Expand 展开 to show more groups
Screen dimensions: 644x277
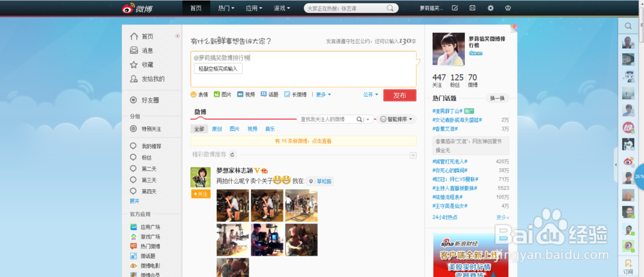tap(135, 202)
